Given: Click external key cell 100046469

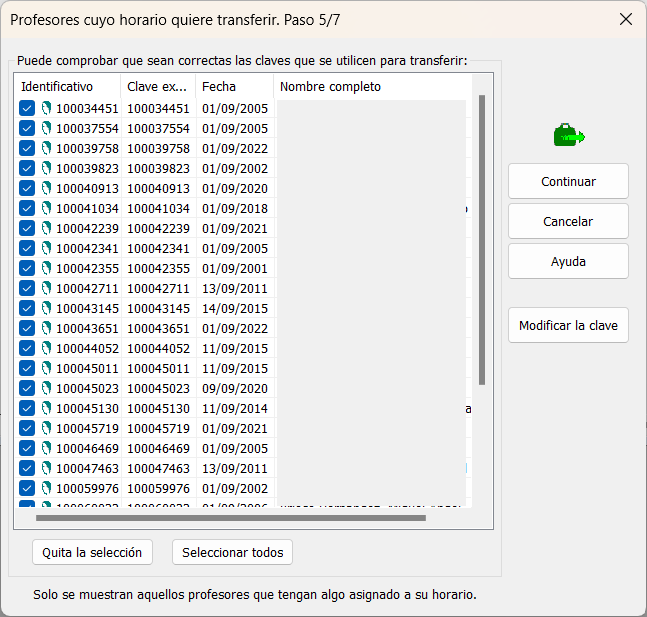Looking at the screenshot, I should point(158,449).
